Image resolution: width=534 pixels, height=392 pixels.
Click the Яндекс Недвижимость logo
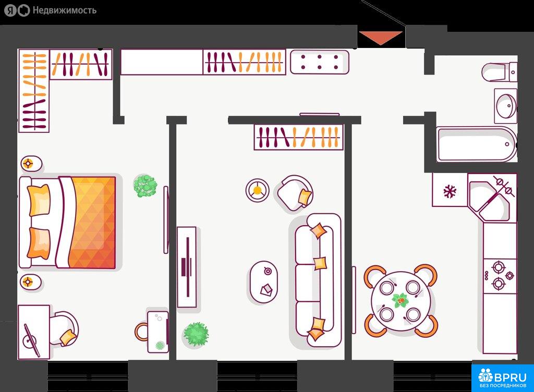point(51,10)
